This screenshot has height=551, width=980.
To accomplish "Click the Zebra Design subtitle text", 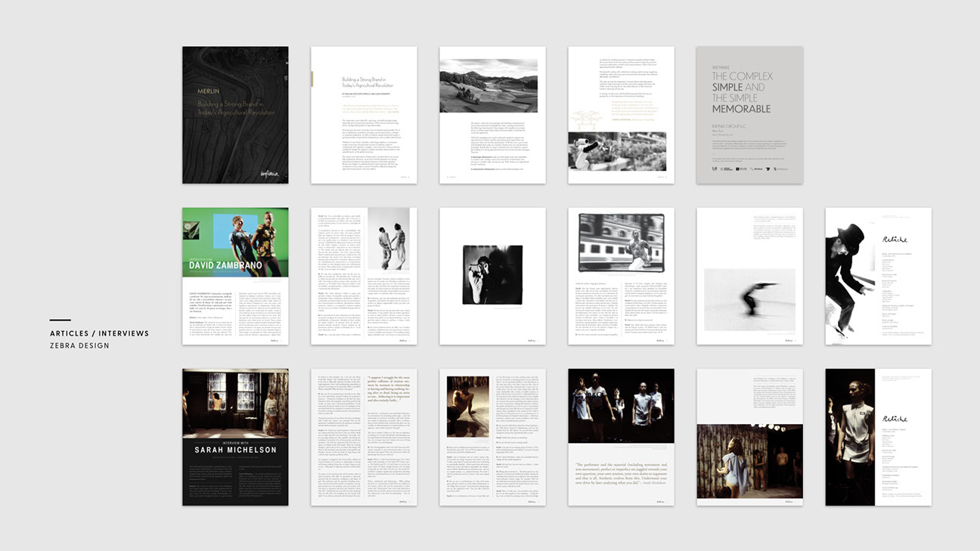I will pos(79,346).
